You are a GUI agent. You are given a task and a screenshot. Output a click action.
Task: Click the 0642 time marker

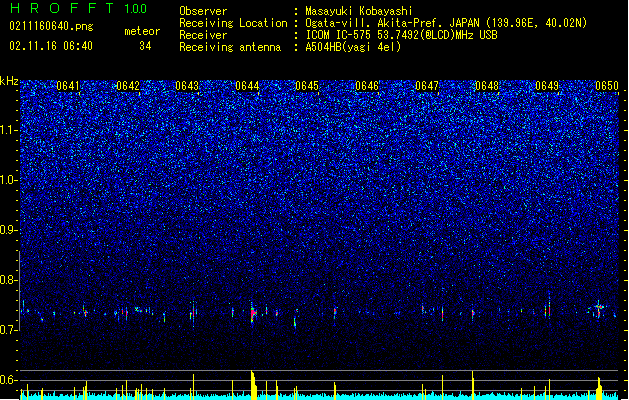128,86
